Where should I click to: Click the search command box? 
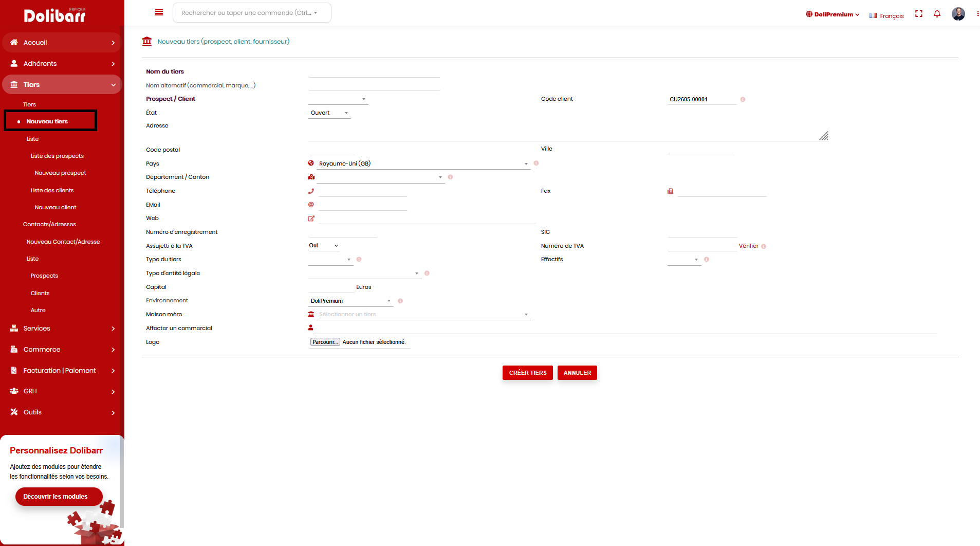[x=252, y=13]
